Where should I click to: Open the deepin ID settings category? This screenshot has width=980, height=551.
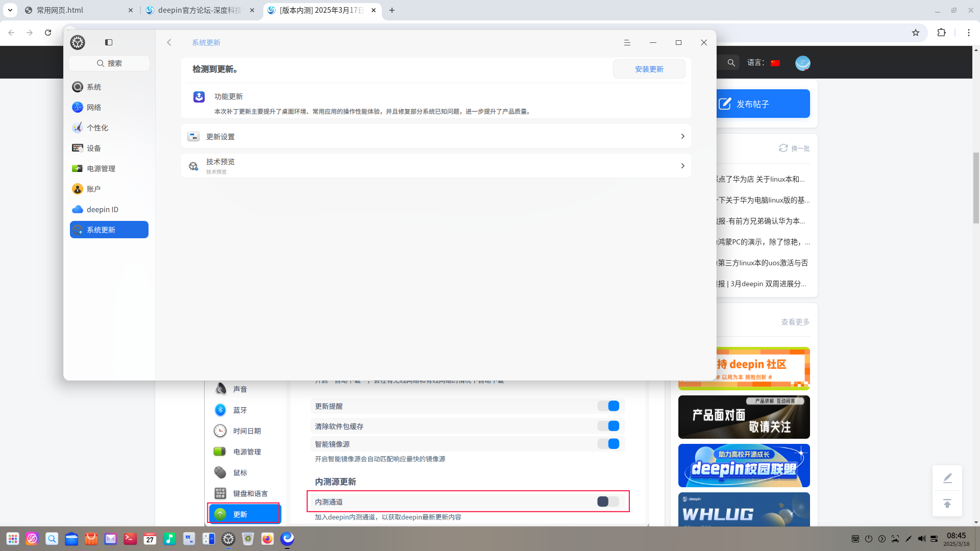tap(109, 209)
